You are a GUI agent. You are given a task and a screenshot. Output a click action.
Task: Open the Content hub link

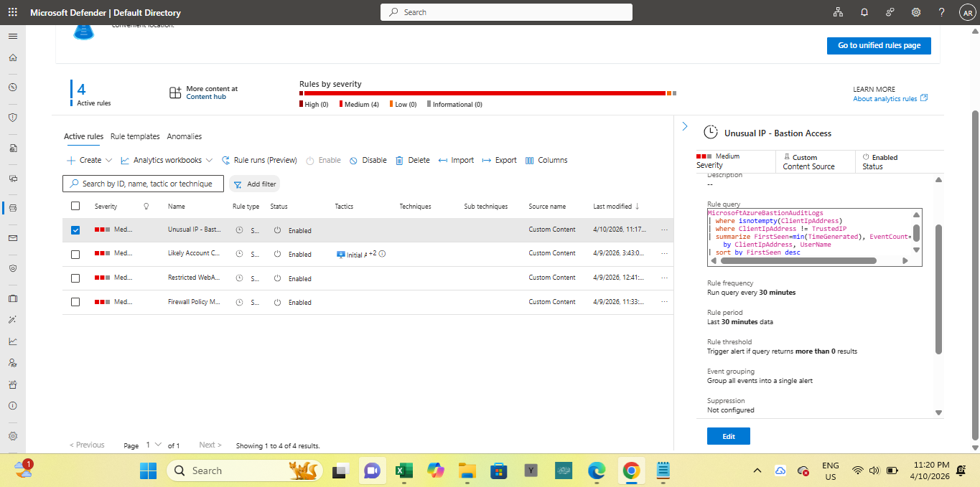pos(206,97)
